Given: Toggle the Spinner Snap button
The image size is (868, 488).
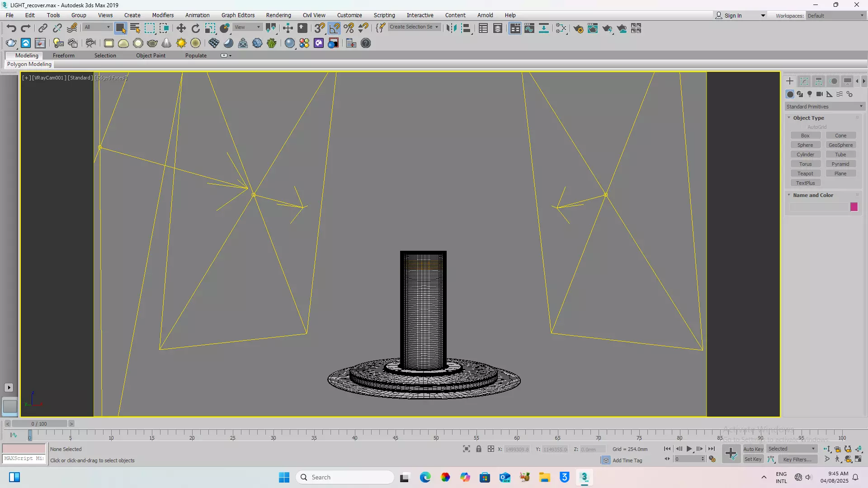Looking at the screenshot, I should (363, 28).
